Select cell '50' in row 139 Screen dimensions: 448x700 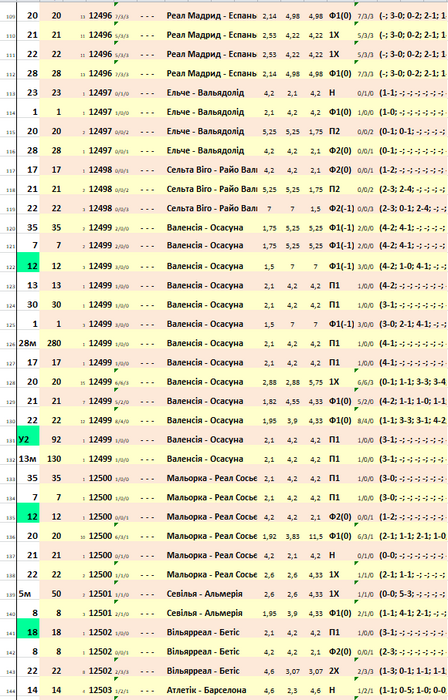(x=56, y=594)
